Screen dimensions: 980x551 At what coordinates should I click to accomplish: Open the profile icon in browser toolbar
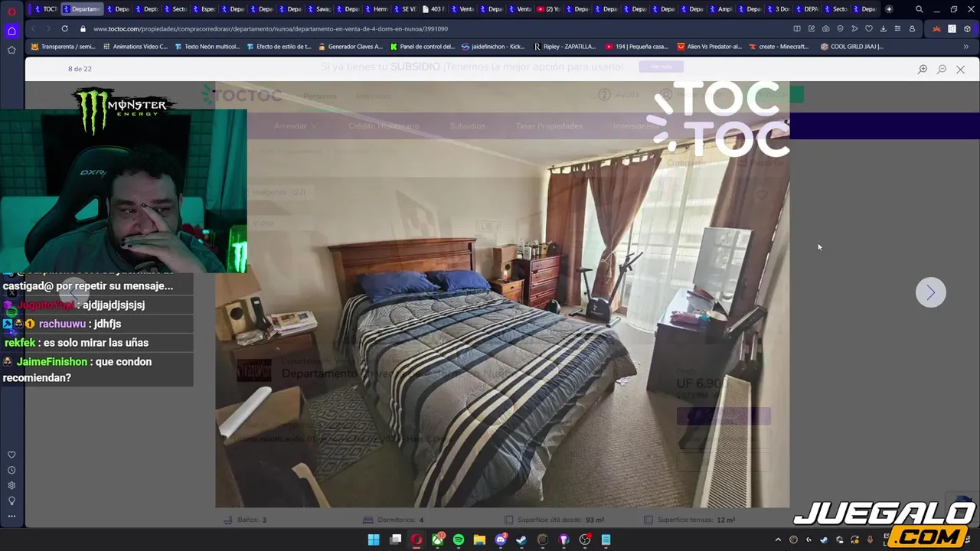912,28
